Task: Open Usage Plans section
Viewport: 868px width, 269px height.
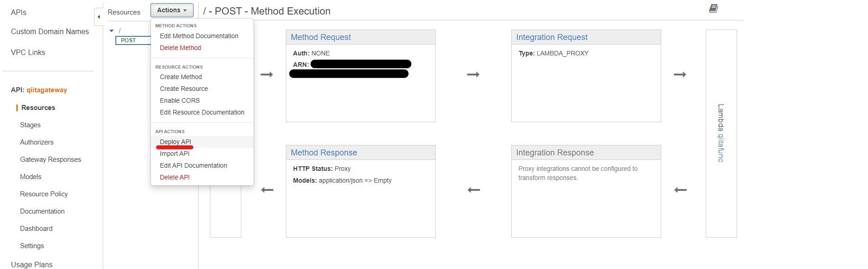Action: point(31,264)
